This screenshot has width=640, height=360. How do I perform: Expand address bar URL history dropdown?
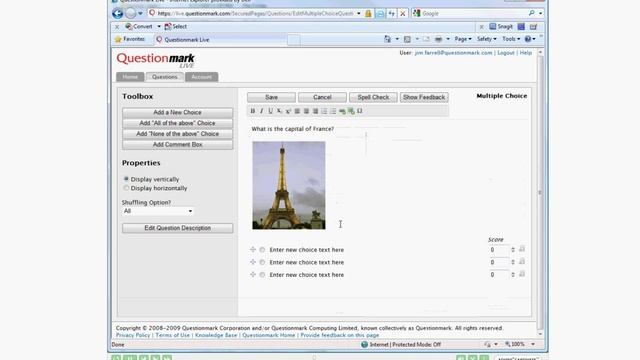click(x=359, y=13)
